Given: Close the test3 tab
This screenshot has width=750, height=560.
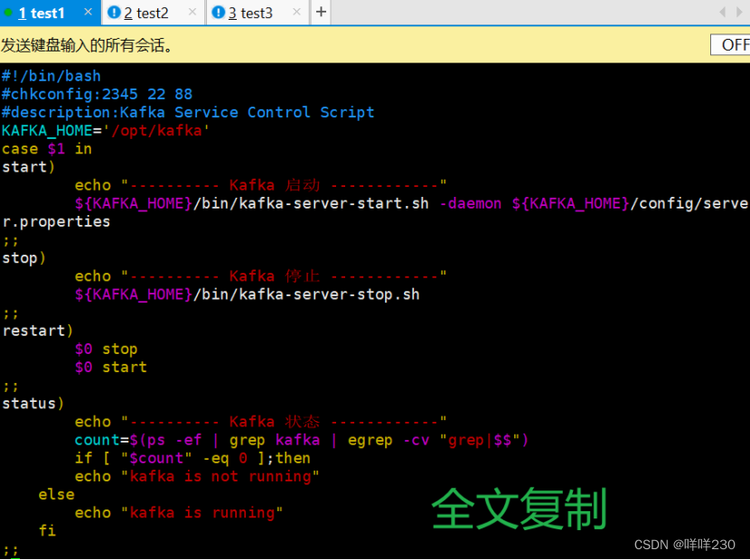Looking at the screenshot, I should coord(296,12).
